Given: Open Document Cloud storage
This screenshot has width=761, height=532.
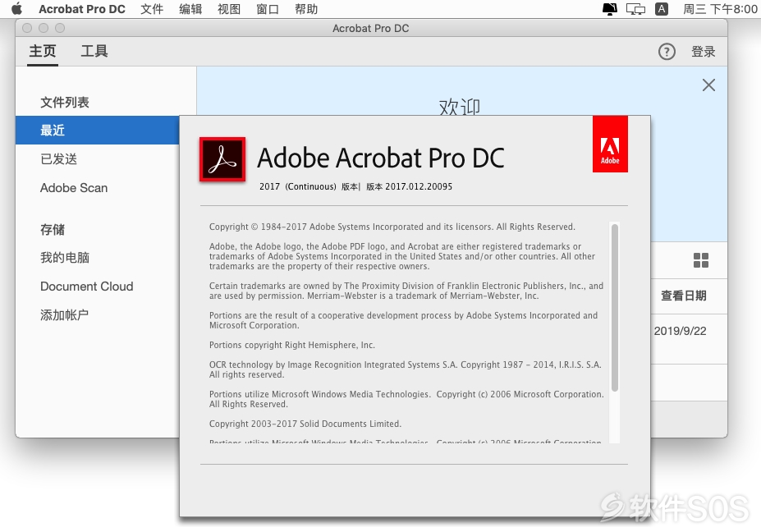Looking at the screenshot, I should pyautogui.click(x=86, y=287).
